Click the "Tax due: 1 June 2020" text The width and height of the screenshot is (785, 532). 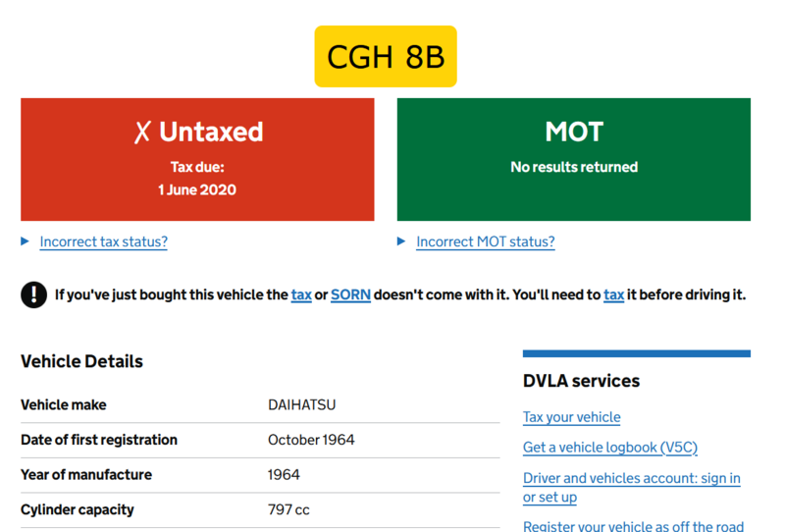(x=197, y=179)
